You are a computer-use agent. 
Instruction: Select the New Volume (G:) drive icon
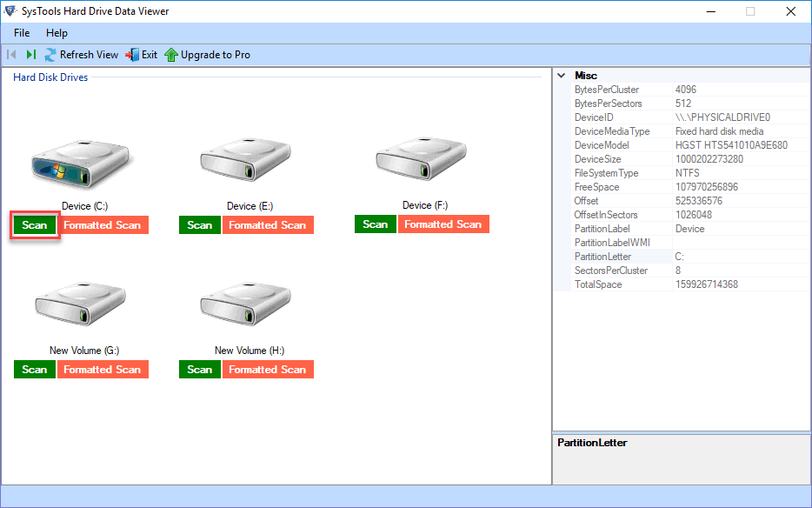(80, 304)
